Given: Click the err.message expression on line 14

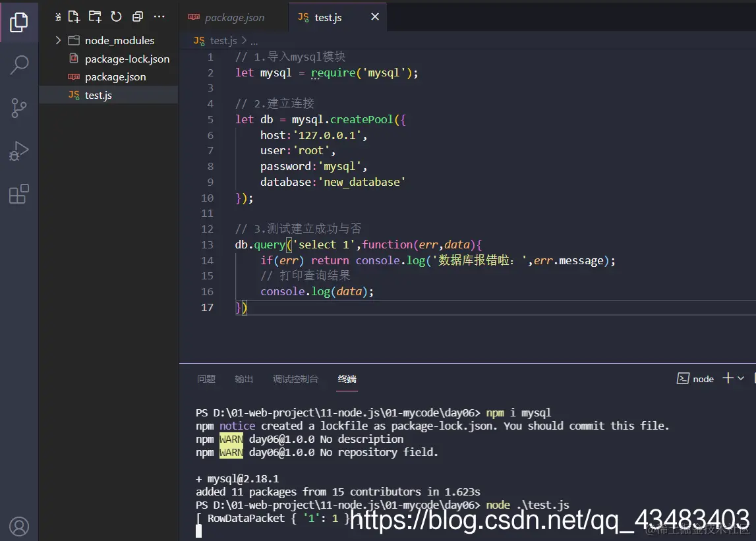Looking at the screenshot, I should [568, 260].
